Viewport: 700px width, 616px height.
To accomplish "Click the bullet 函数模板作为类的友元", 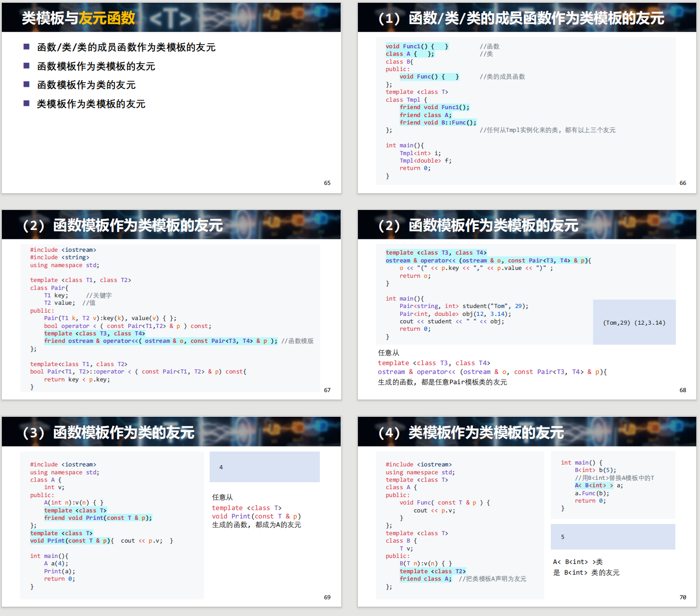I will (86, 85).
